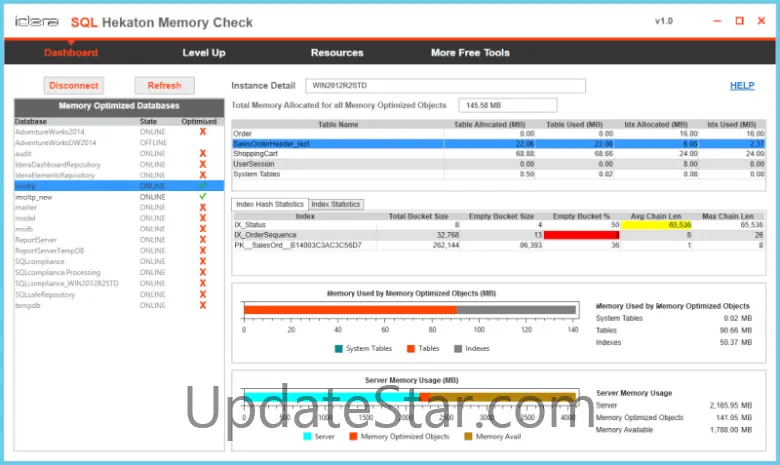Screen dimensions: 780x465
Task: Select the System Tables row
Action: [x=498, y=174]
